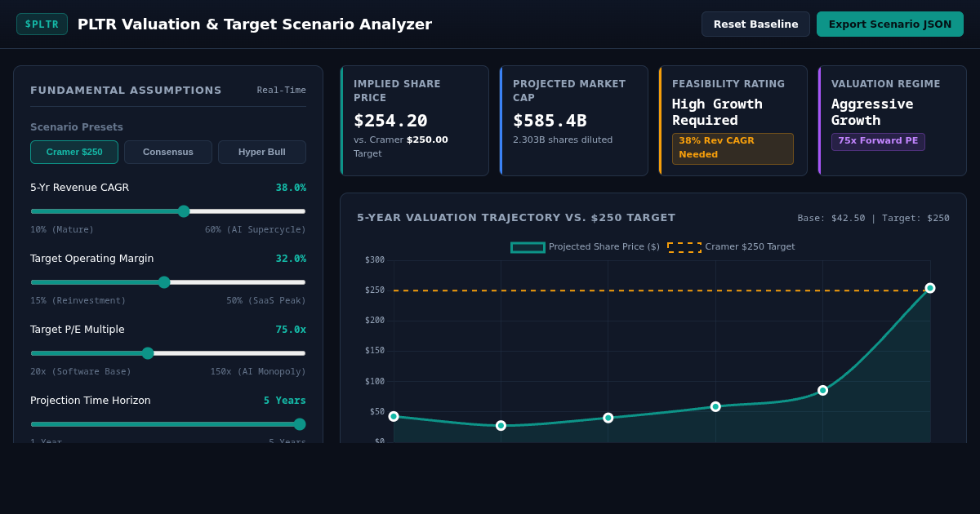Image resolution: width=980 pixels, height=514 pixels.
Task: Click the third chart data point
Action: (x=608, y=418)
